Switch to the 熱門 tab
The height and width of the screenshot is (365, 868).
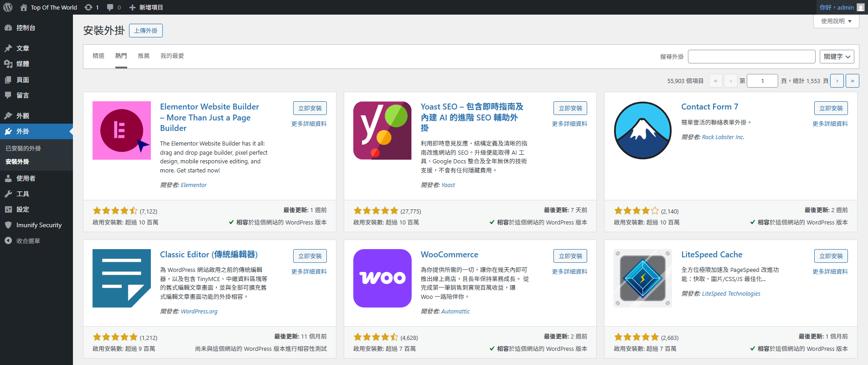(x=121, y=56)
